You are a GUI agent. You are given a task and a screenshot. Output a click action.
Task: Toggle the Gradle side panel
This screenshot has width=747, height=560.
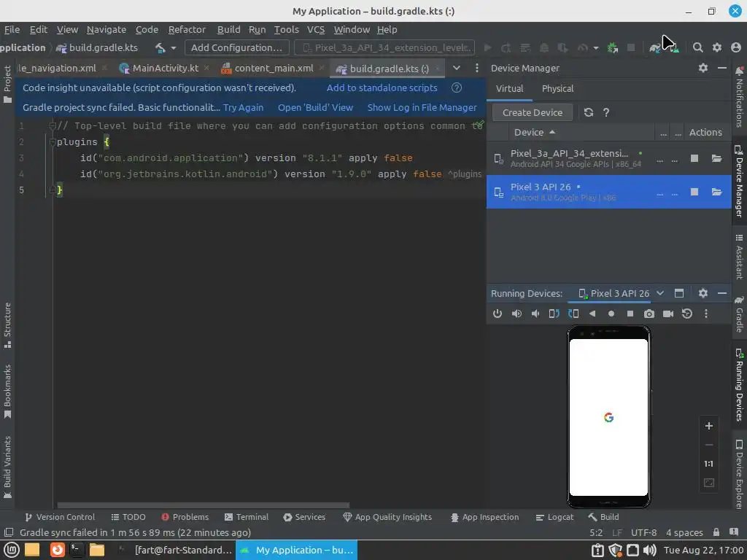[x=740, y=314]
